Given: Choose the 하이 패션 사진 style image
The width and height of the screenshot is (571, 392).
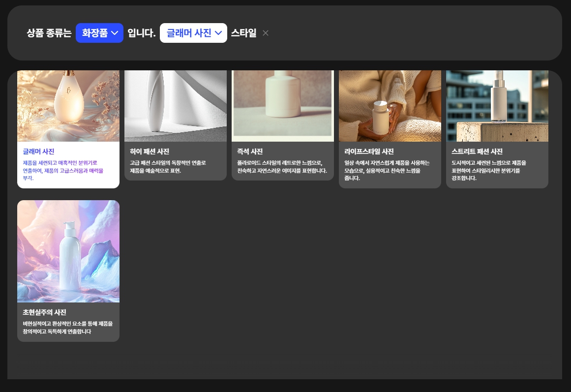Looking at the screenshot, I should [x=176, y=106].
